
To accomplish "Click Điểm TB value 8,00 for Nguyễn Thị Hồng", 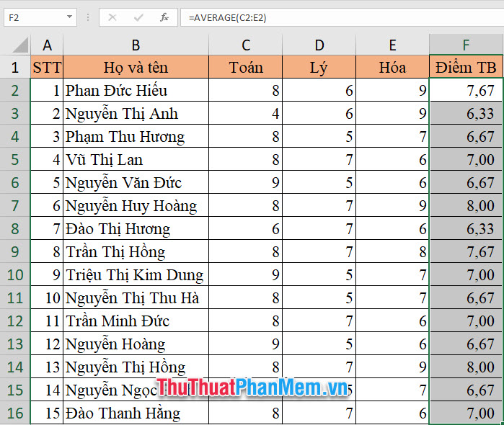I will point(466,367).
